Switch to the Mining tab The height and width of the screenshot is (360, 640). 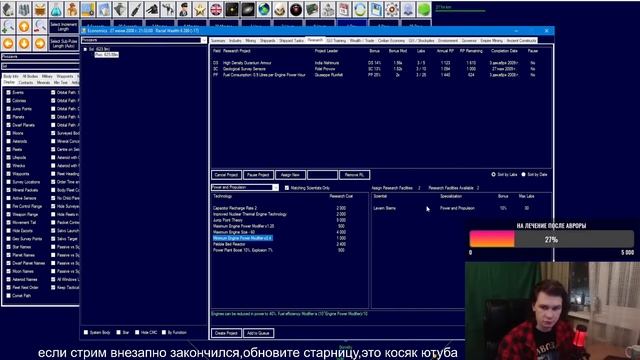[251, 40]
